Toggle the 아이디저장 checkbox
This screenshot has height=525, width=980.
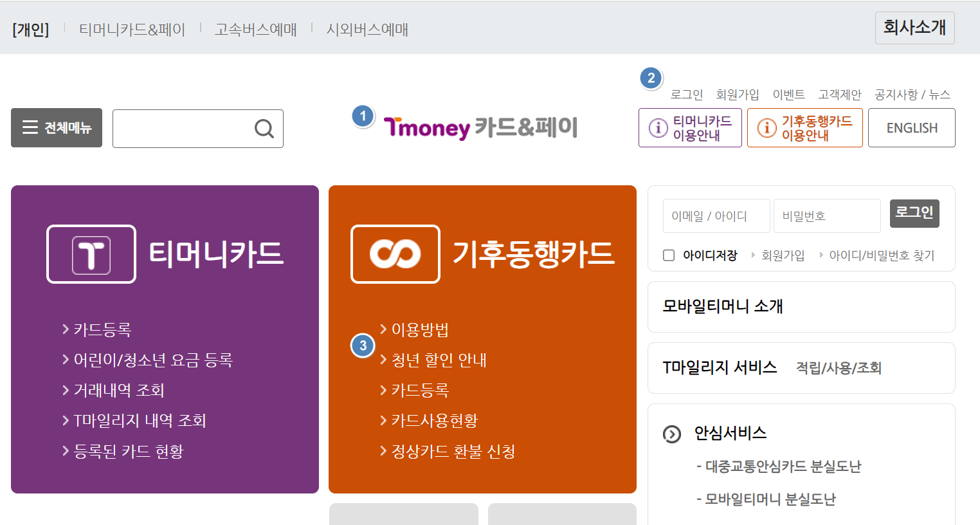[x=669, y=255]
